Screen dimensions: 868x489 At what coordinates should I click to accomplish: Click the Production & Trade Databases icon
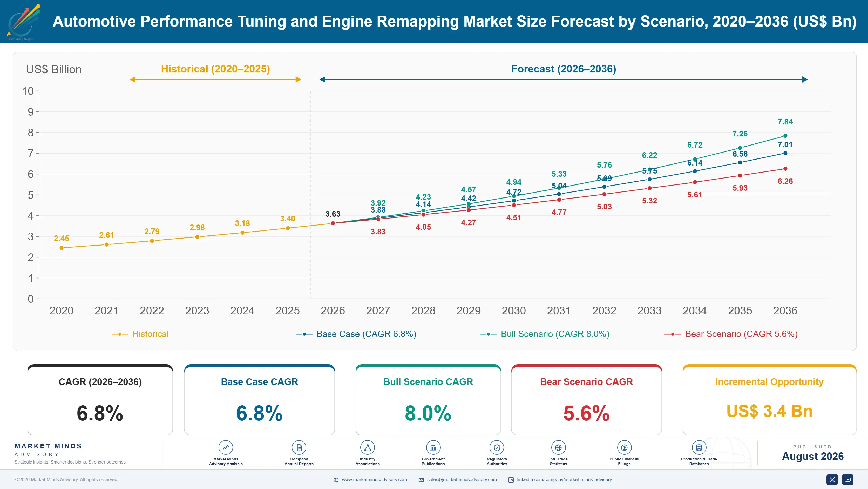pos(699,447)
